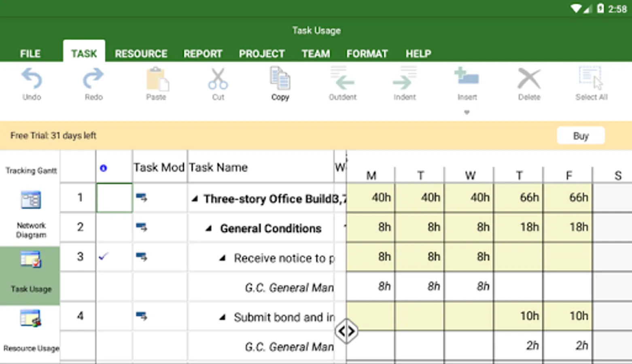
Task: Select the Cut scissors tool
Action: point(218,78)
